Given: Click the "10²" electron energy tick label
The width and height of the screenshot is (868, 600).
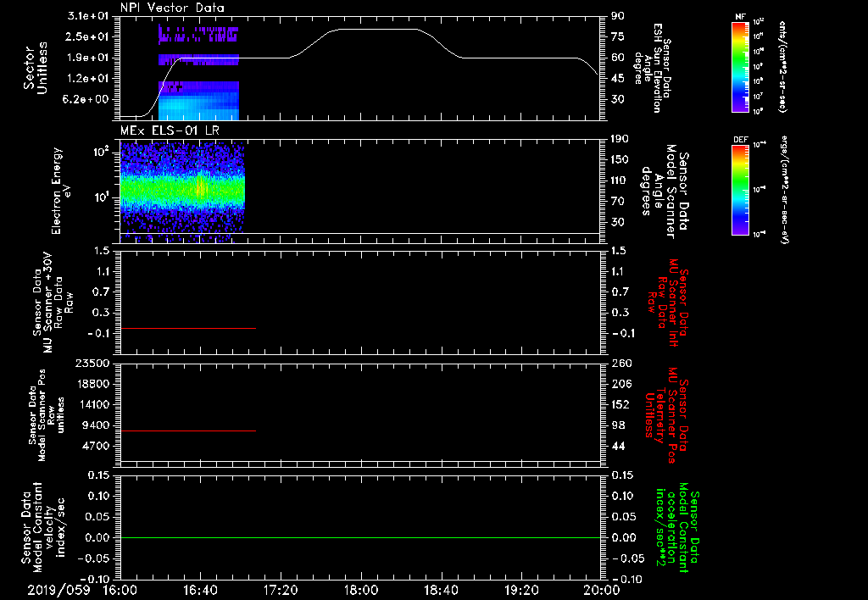Looking at the screenshot, I should coord(101,153).
